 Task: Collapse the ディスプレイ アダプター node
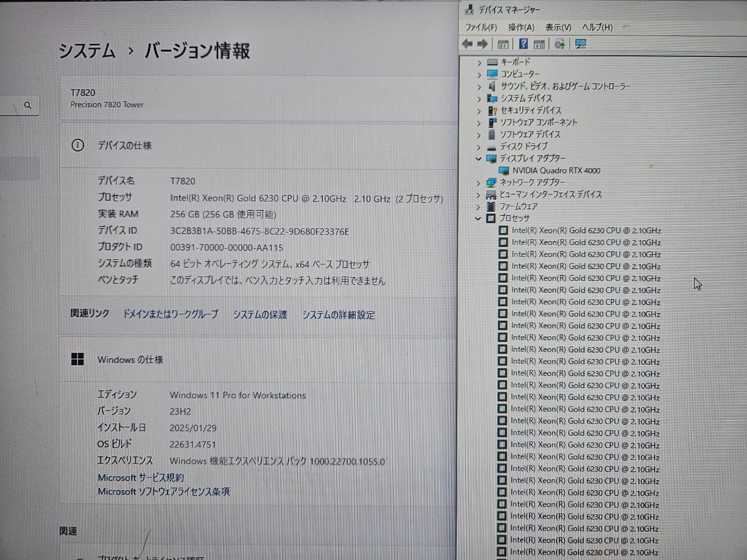pyautogui.click(x=479, y=159)
